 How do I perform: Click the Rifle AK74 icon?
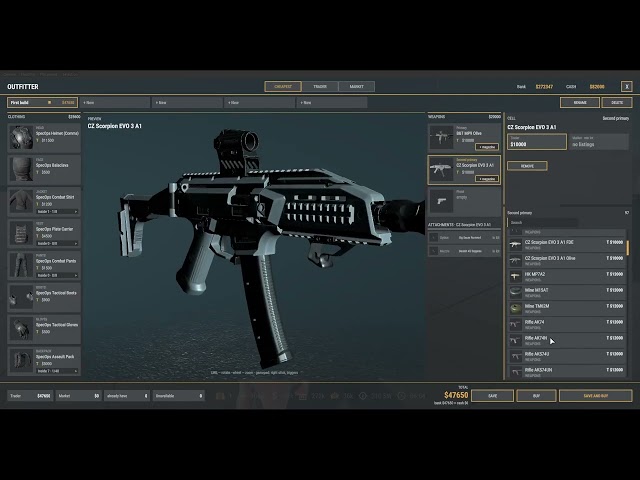click(x=516, y=324)
